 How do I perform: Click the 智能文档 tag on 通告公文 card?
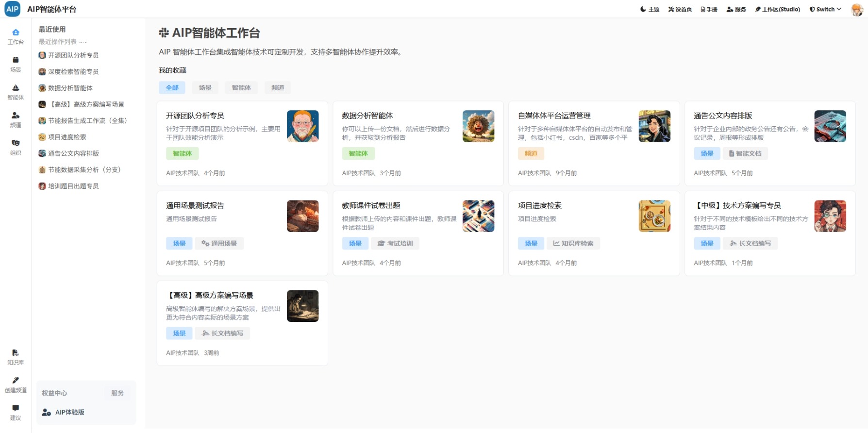pyautogui.click(x=745, y=154)
